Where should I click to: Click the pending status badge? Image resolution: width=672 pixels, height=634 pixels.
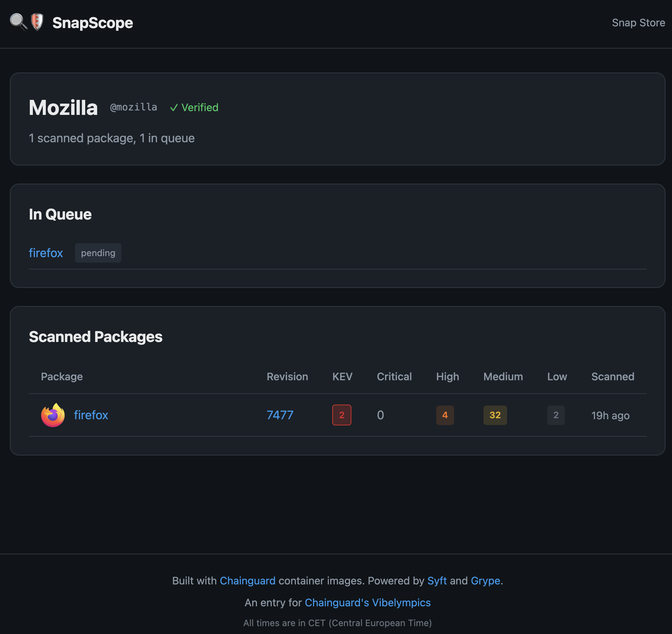tap(98, 253)
